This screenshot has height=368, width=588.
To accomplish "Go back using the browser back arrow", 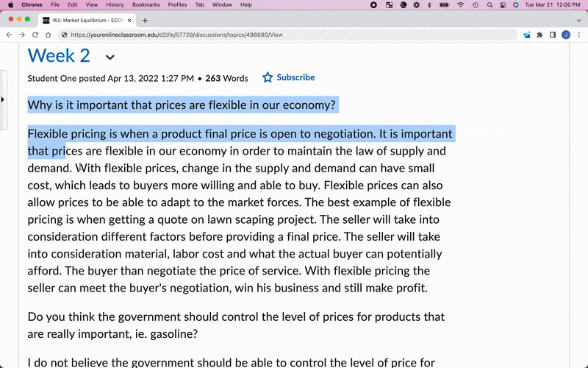I will tap(9, 35).
